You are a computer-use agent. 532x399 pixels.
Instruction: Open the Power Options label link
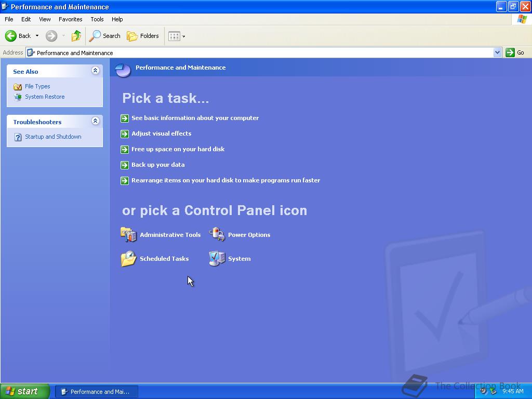click(x=249, y=235)
